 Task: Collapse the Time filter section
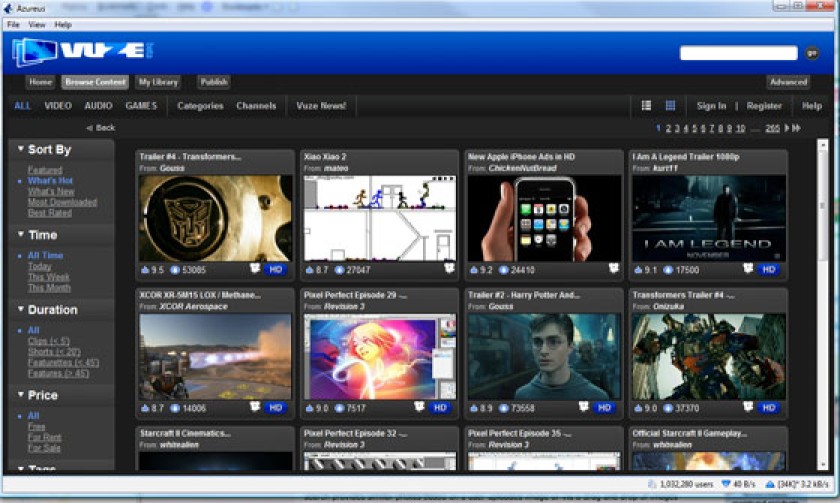click(x=20, y=234)
